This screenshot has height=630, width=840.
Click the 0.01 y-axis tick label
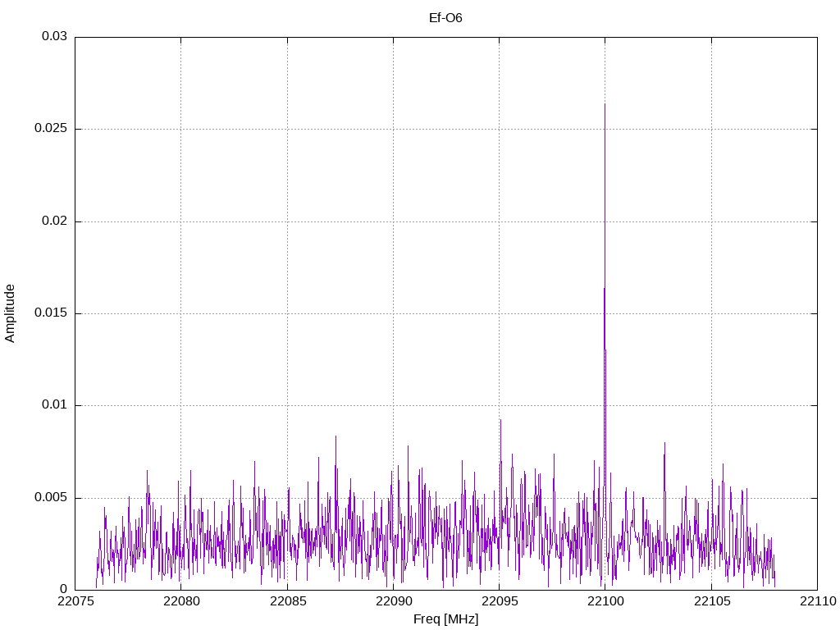tap(55, 405)
